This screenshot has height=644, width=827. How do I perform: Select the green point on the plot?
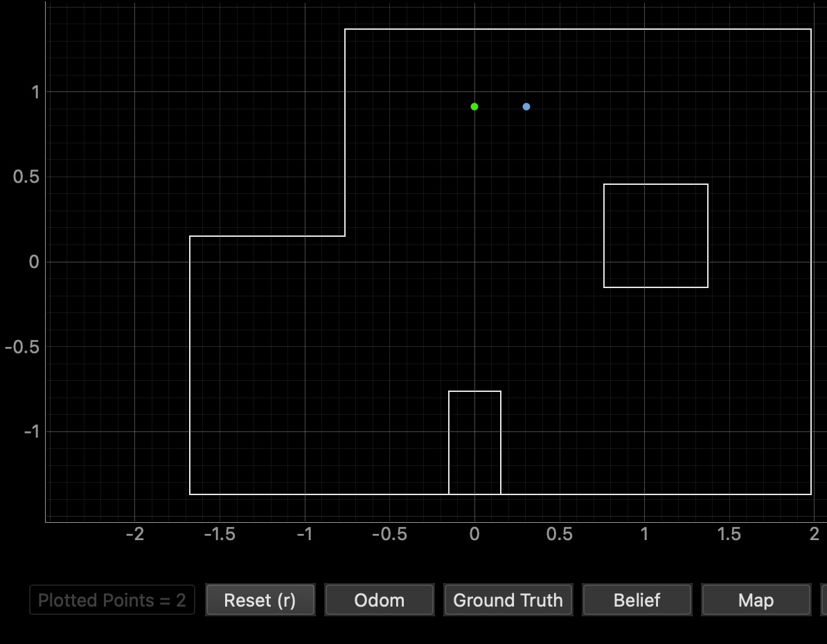point(474,107)
